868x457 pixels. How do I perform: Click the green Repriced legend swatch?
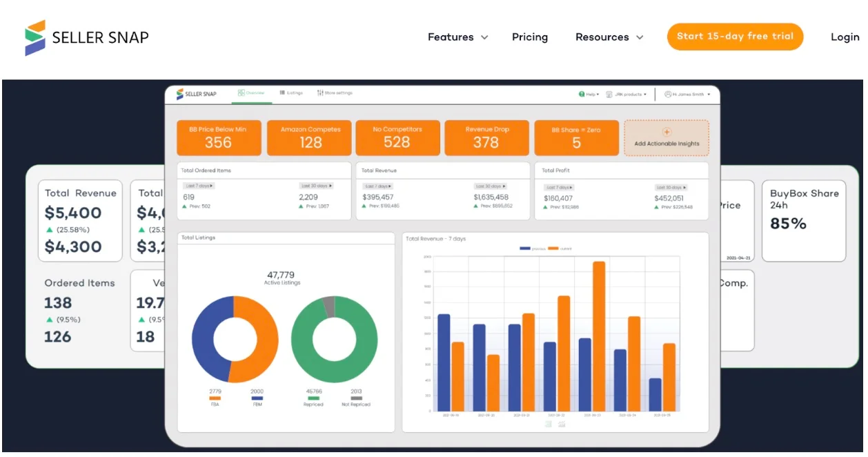313,398
